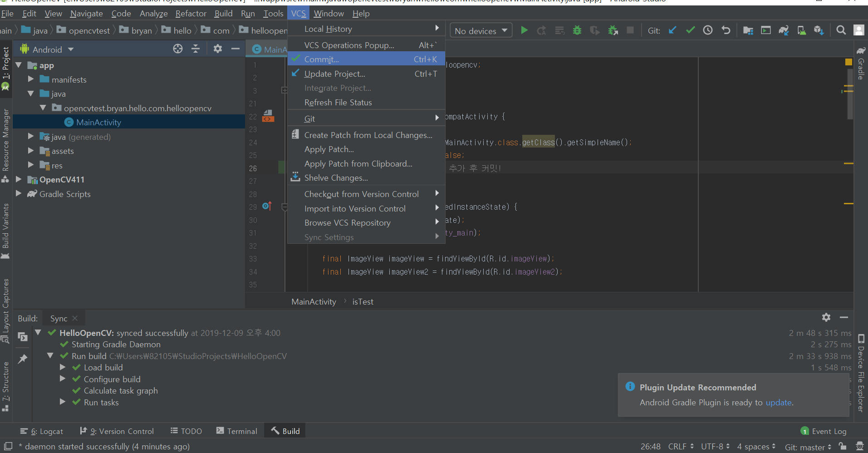
Task: Click the Git update project arrow icon
Action: (672, 30)
